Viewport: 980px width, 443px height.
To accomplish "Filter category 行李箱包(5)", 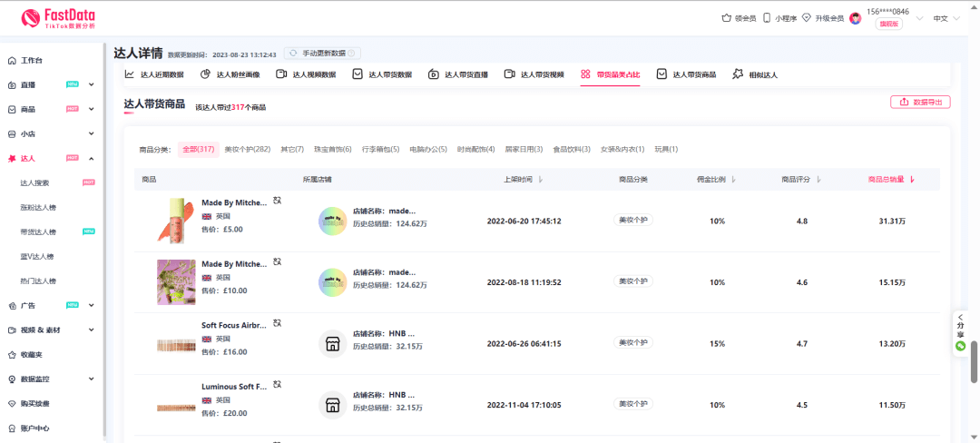I will (380, 150).
